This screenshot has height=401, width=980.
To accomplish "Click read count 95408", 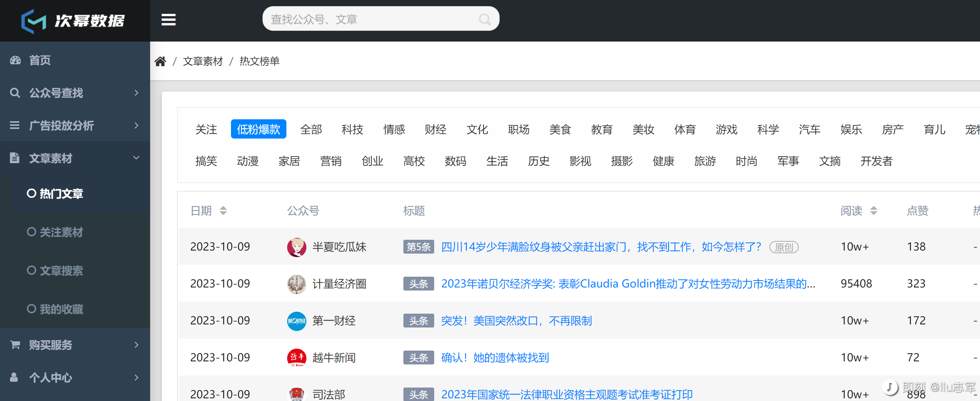I will coord(856,284).
